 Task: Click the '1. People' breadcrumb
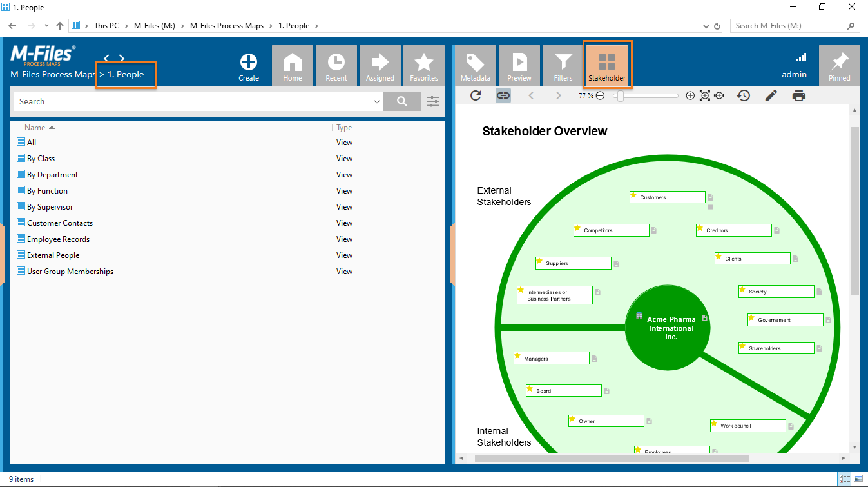[x=126, y=74]
